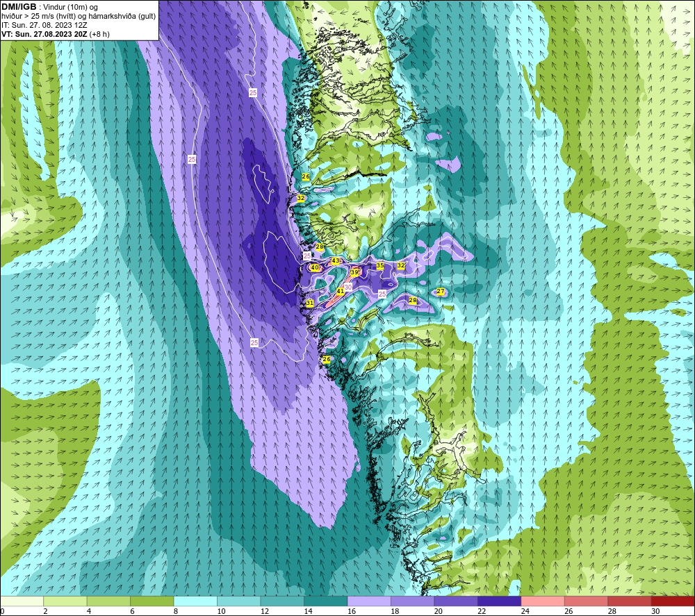
Task: Select the legend number 16
Action: point(352,611)
